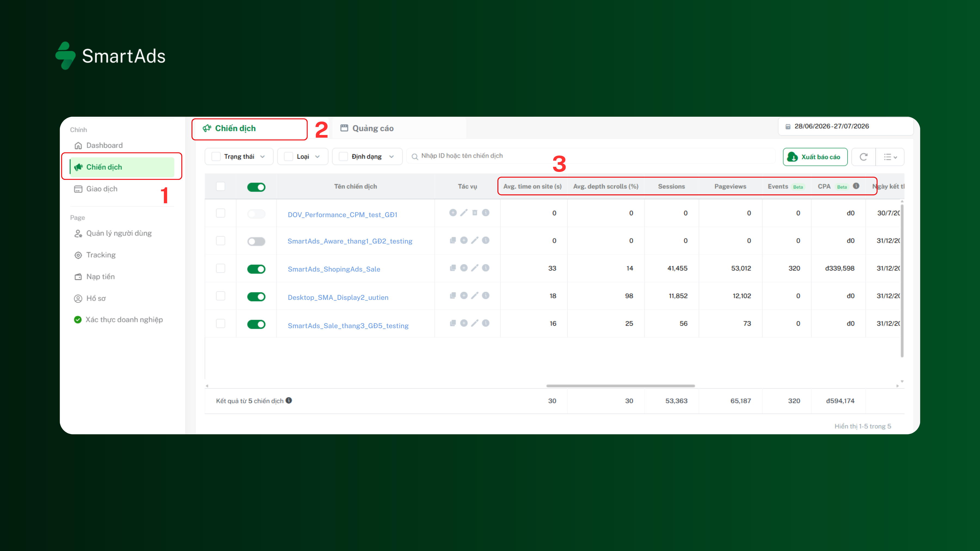Viewport: 980px width, 551px height.
Task: Open the Định dạng filter dropdown
Action: [x=367, y=157]
